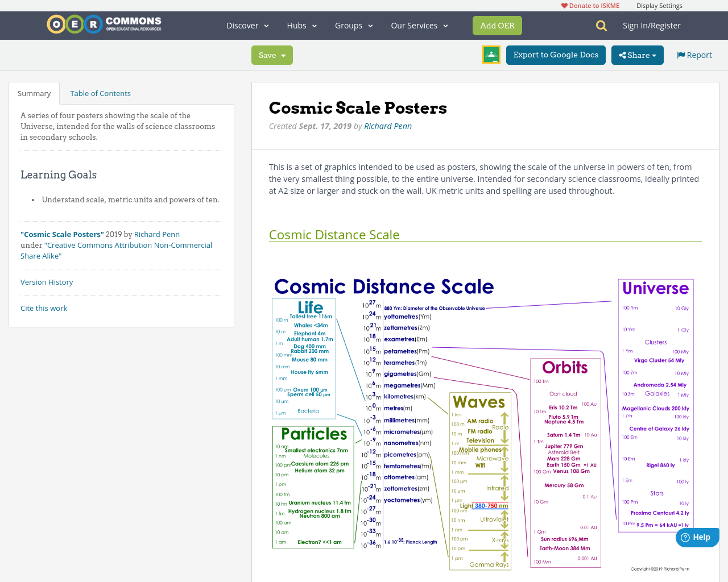Open Display Settings

659,5
